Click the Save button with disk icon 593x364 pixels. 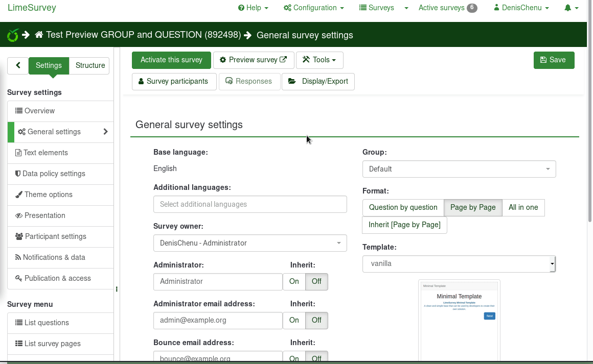click(554, 60)
